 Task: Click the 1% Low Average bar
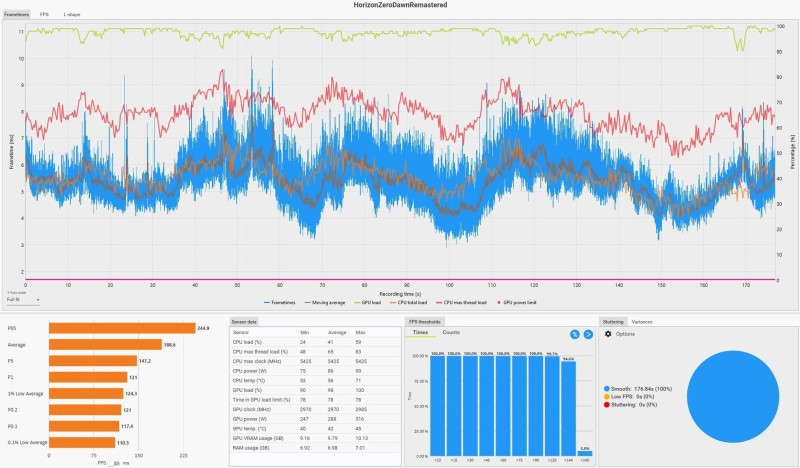86,393
